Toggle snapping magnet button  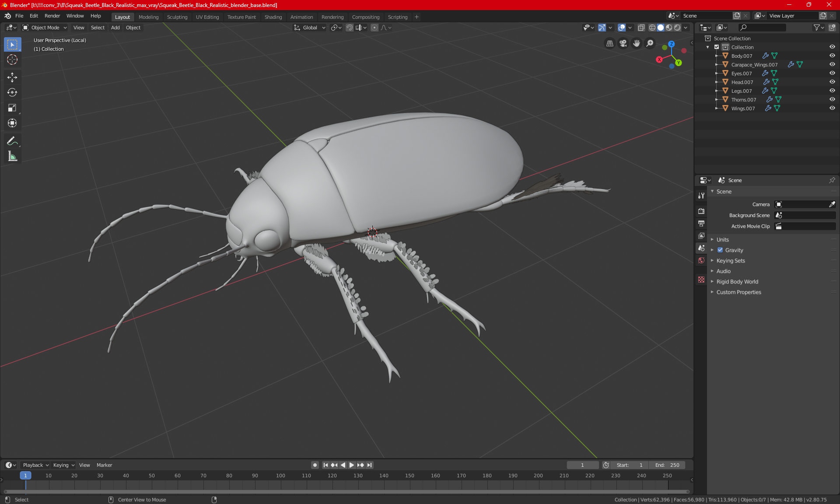point(349,28)
